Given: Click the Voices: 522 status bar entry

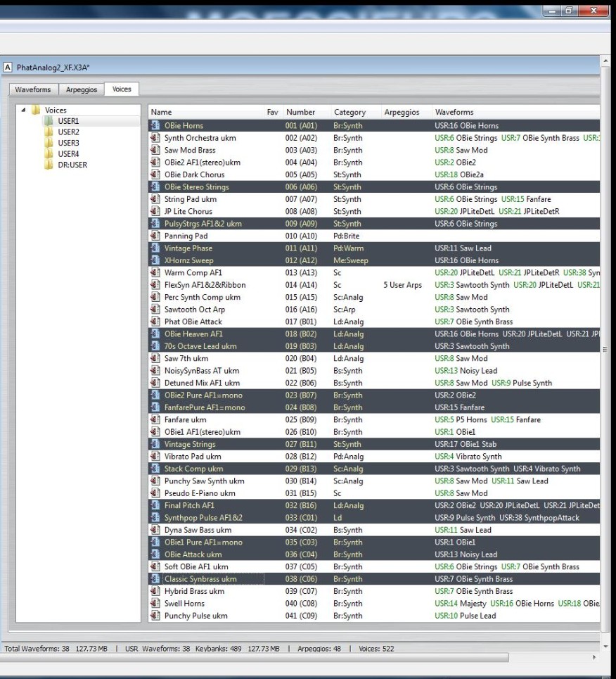Looking at the screenshot, I should [x=376, y=649].
